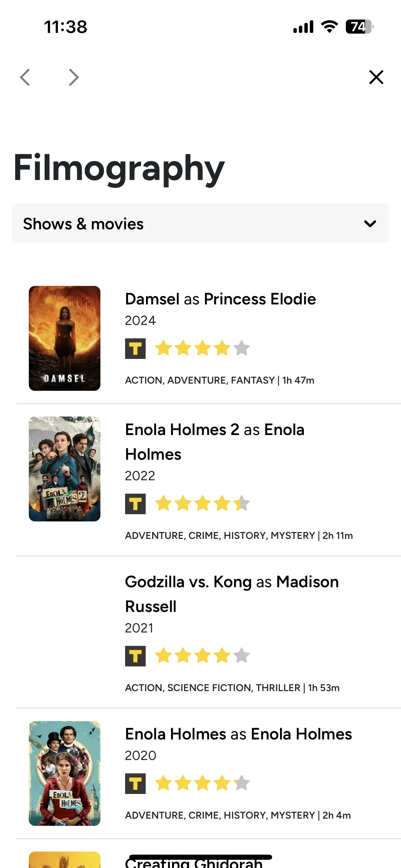This screenshot has height=868, width=401.
Task: Select the Enola Holmes 2 title link
Action: tap(215, 442)
